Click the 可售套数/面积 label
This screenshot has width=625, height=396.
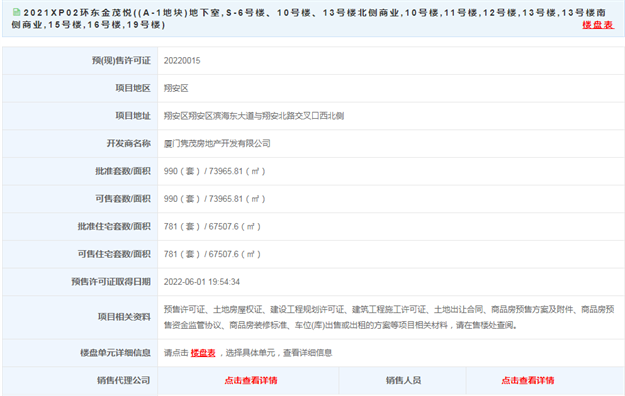coord(123,199)
